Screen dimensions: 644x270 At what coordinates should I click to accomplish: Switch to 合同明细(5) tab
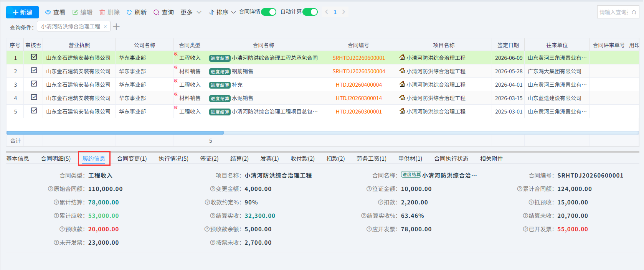(x=56, y=158)
